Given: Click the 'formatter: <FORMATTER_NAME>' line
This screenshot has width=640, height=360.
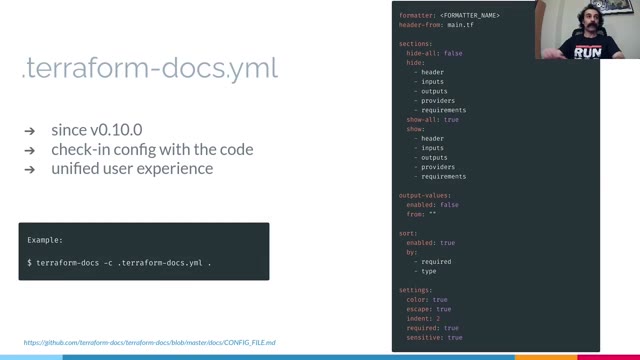Looking at the screenshot, I should point(449,16).
